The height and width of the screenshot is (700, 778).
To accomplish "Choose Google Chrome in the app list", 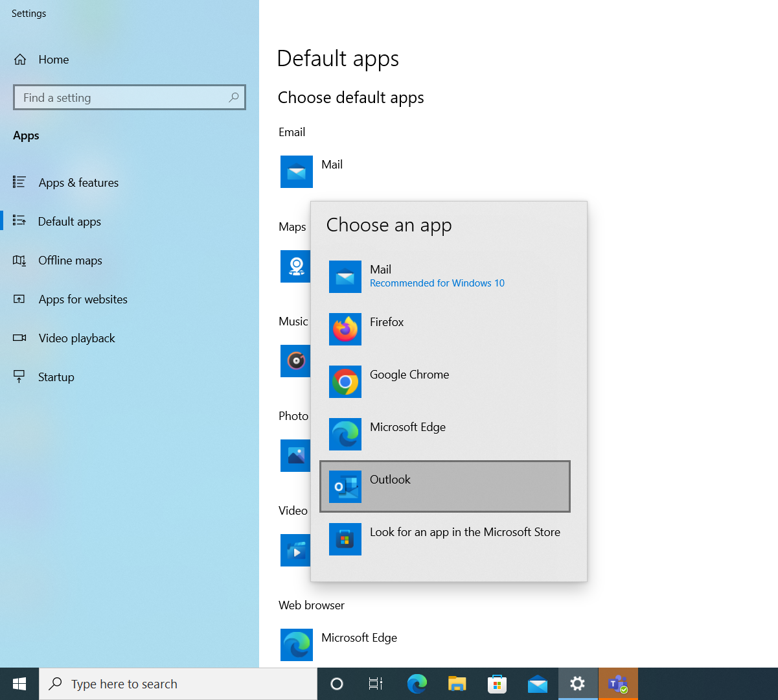I will point(445,382).
